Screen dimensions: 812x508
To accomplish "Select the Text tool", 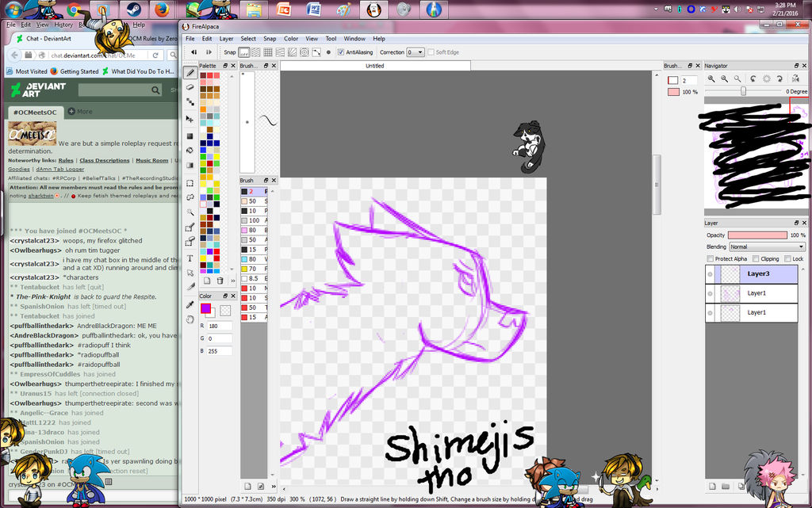I will (190, 258).
